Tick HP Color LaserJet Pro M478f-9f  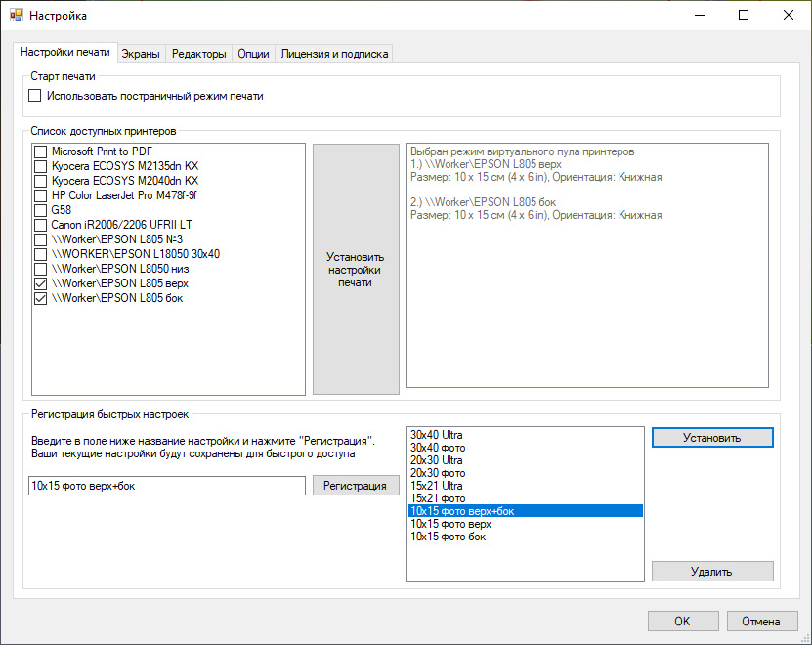(x=40, y=195)
